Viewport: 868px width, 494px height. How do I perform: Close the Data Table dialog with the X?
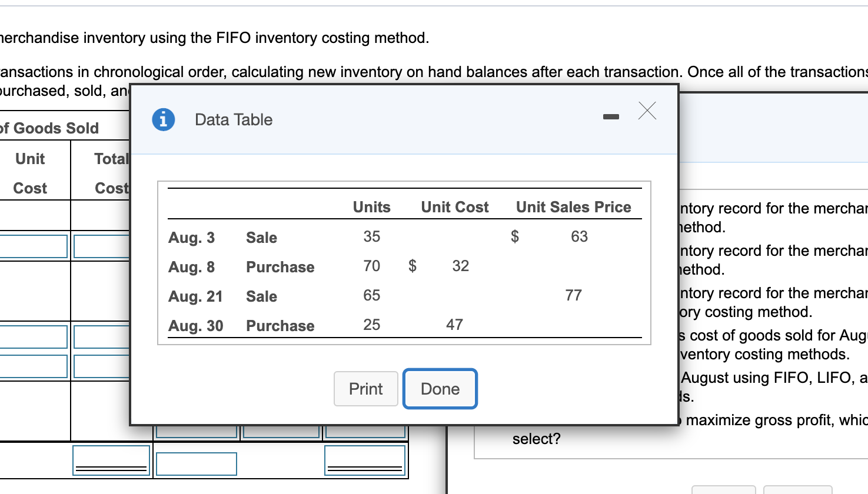click(647, 111)
